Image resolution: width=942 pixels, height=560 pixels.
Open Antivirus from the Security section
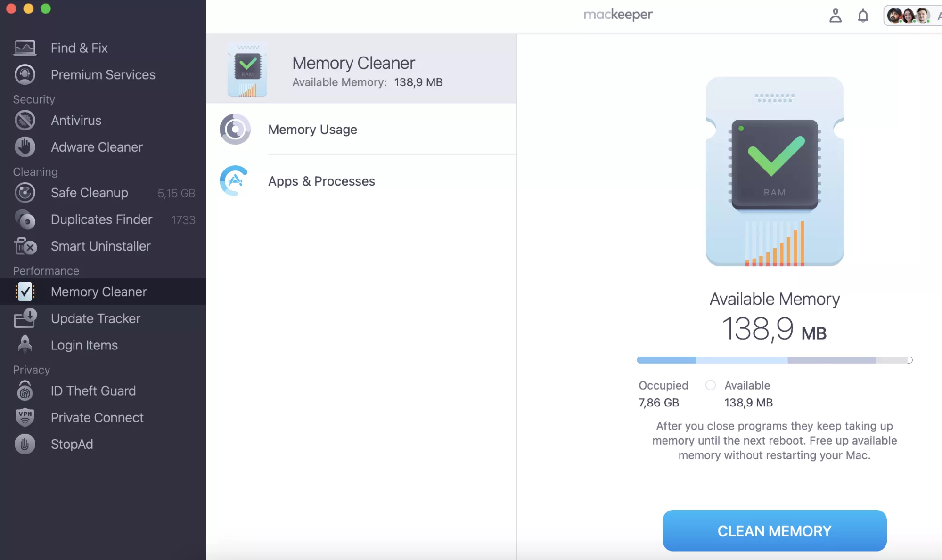click(x=76, y=120)
